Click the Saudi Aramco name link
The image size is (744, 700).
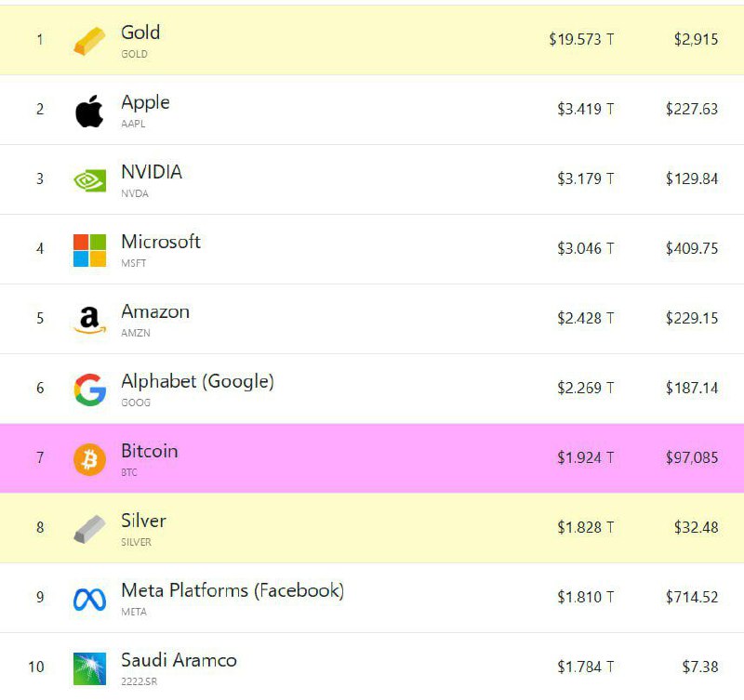click(x=179, y=660)
